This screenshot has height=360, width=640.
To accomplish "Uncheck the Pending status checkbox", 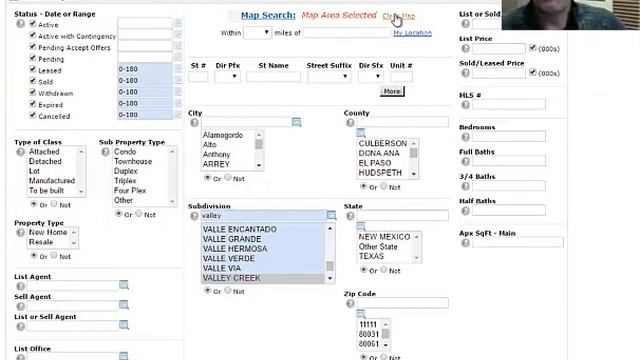I will [x=33, y=58].
